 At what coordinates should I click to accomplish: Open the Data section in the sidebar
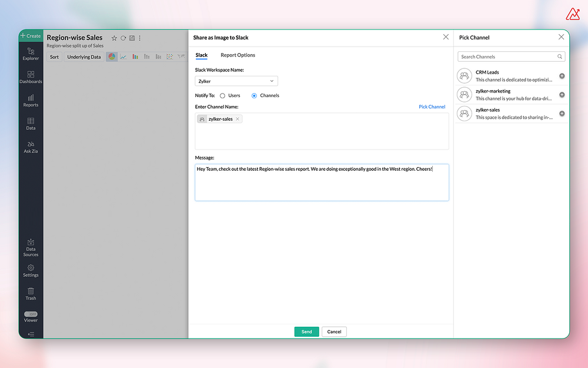[x=31, y=124]
